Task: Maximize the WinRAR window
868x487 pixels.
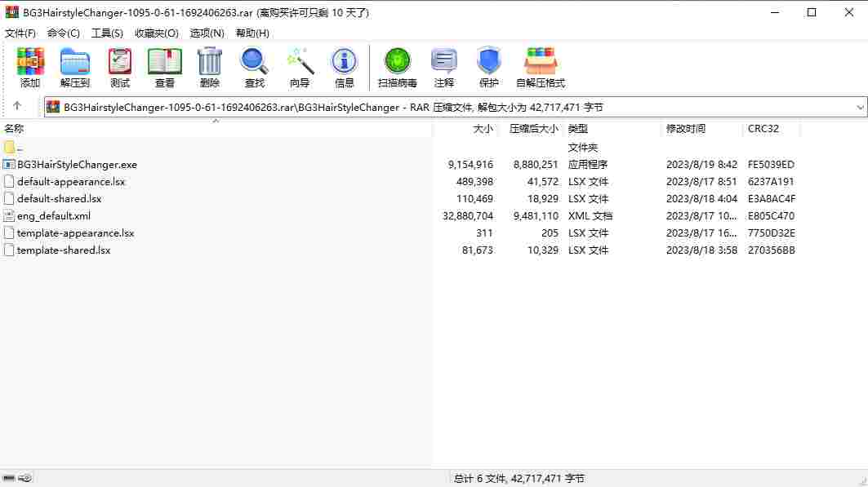Action: point(812,12)
